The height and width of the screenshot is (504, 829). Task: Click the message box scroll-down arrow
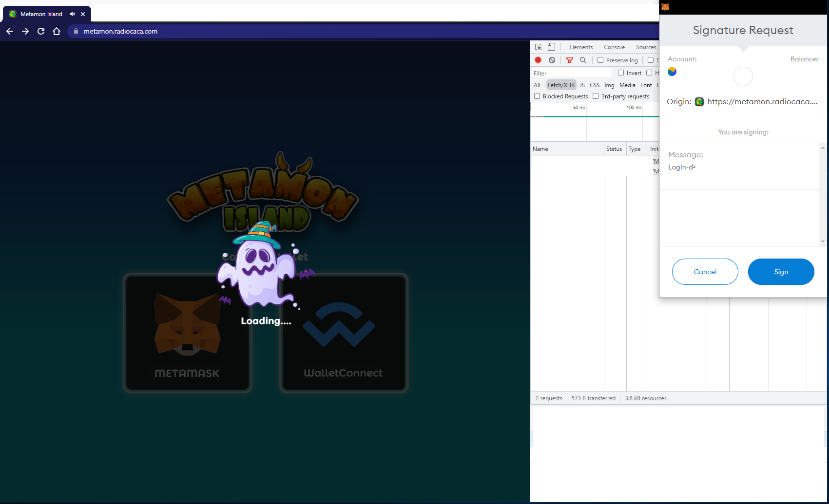click(x=823, y=242)
